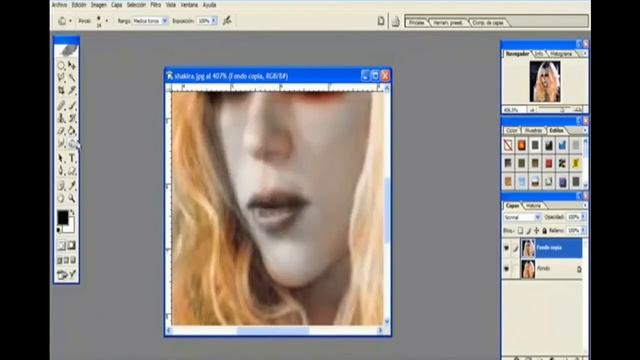This screenshot has height=360, width=640.
Task: Select the Type (T) tool
Action: click(72, 158)
